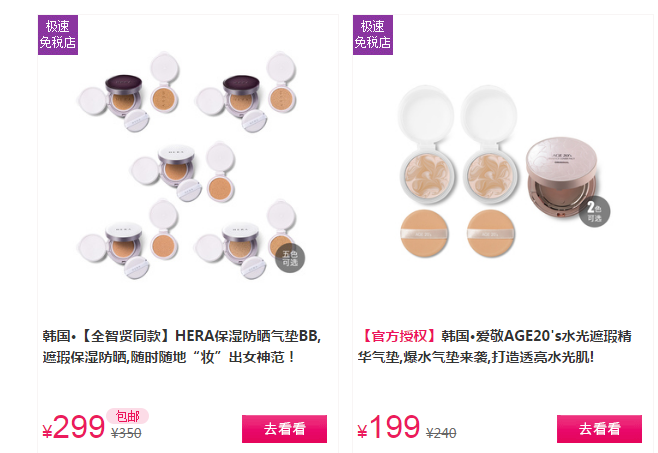Open the HERA保湿防晒气垫BB product title link
Screen dimensions: 658x453
182,347
